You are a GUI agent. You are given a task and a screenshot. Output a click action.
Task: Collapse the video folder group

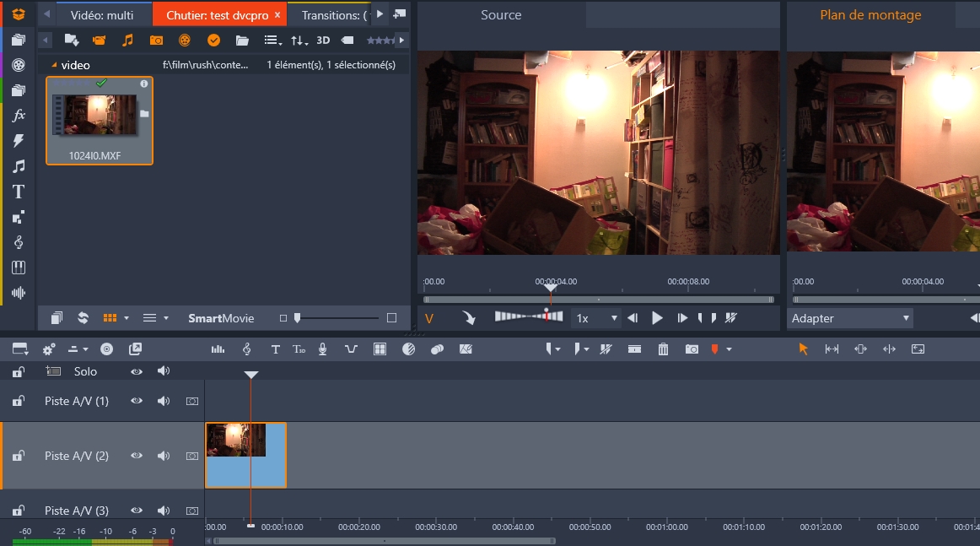[x=54, y=65]
